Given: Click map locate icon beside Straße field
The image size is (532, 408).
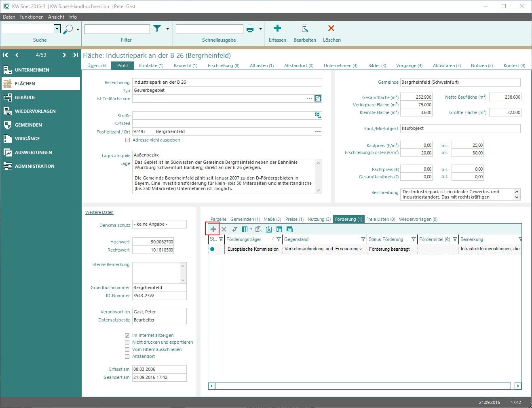Looking at the screenshot, I should click(318, 115).
